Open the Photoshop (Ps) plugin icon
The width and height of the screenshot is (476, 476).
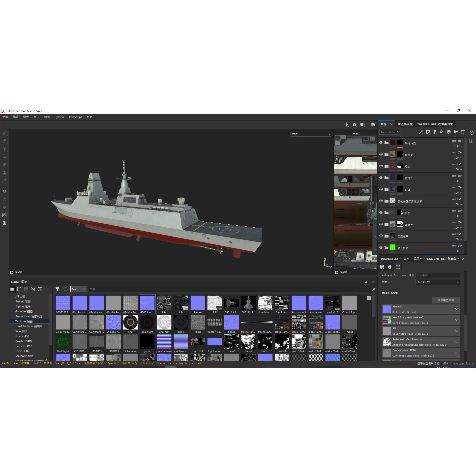[4, 215]
